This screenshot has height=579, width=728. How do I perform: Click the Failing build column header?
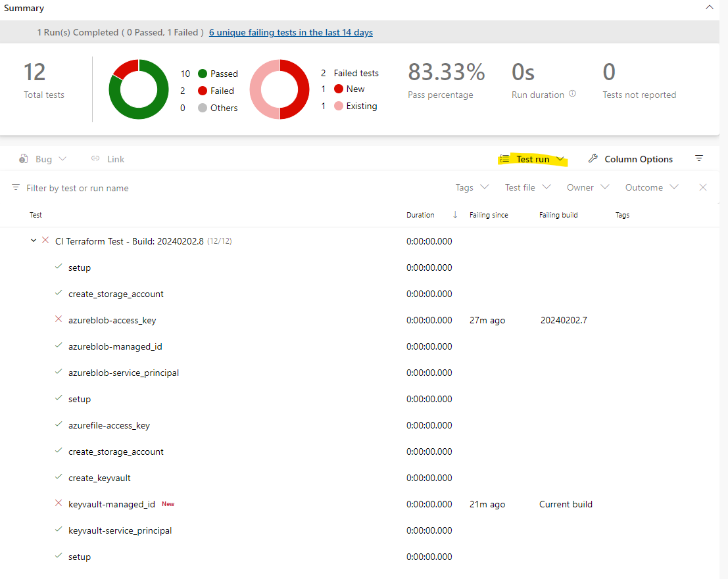pos(558,215)
